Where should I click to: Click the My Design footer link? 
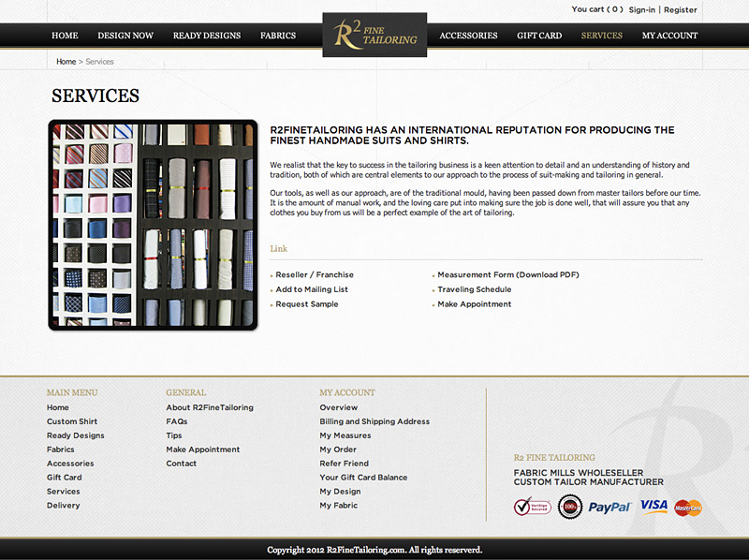click(x=340, y=492)
